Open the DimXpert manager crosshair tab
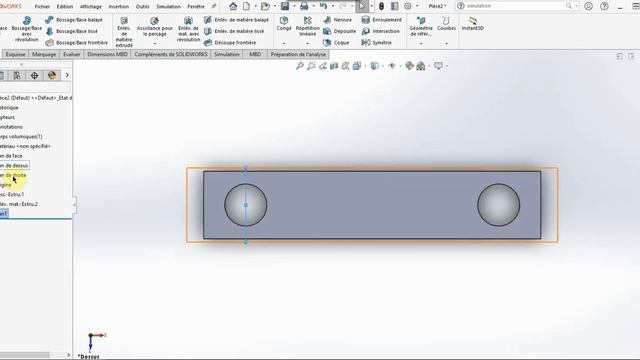The image size is (640, 360). 34,76
